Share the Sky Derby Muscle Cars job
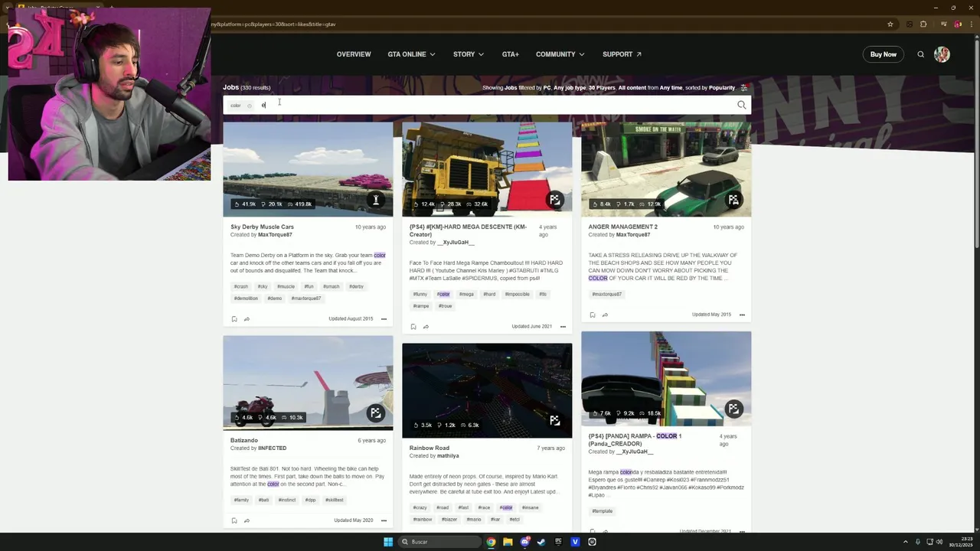980x551 pixels. click(247, 319)
